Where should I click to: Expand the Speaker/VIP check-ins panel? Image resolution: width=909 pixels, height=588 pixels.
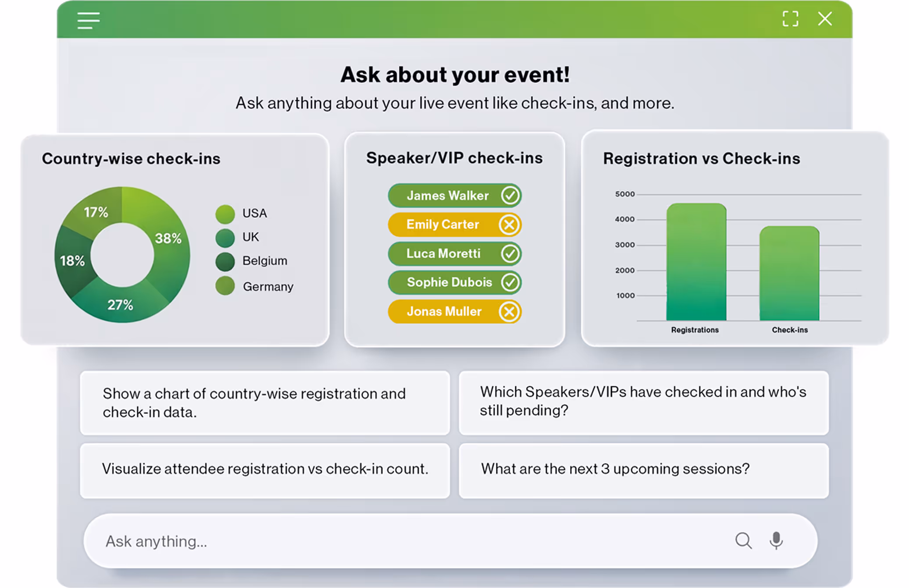(454, 157)
